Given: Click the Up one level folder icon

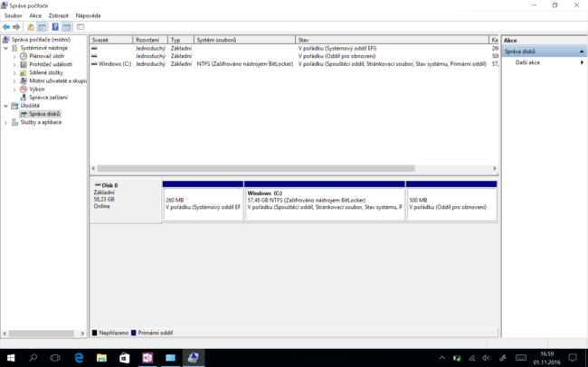Looking at the screenshot, I should coord(31,27).
